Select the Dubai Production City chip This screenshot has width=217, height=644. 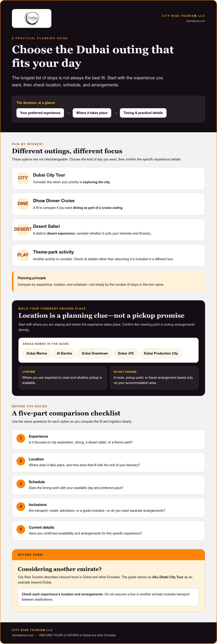pyautogui.click(x=161, y=353)
